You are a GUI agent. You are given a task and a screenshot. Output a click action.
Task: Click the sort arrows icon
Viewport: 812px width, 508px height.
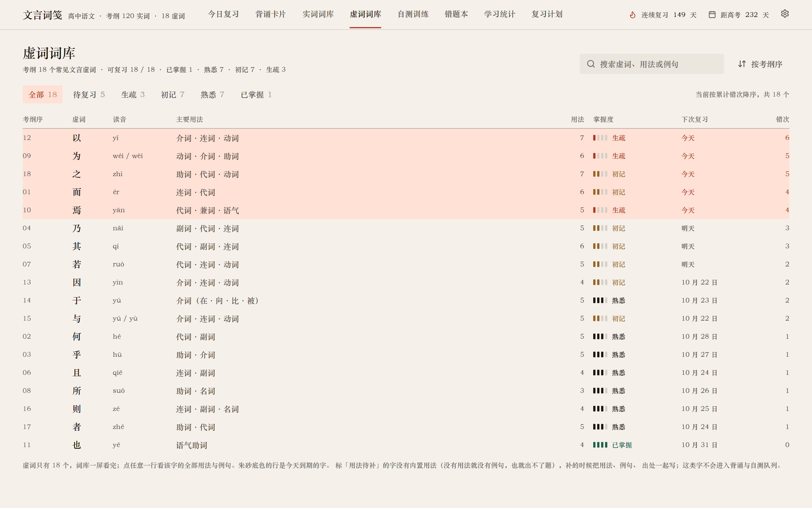pyautogui.click(x=742, y=64)
